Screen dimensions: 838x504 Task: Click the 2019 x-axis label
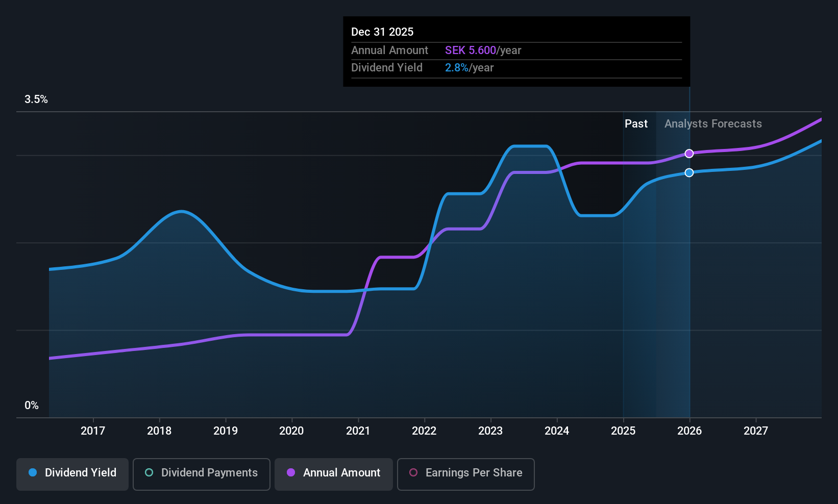click(x=226, y=431)
